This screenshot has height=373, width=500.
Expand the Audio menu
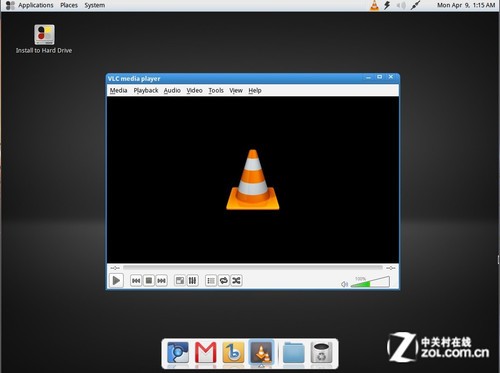(x=172, y=90)
